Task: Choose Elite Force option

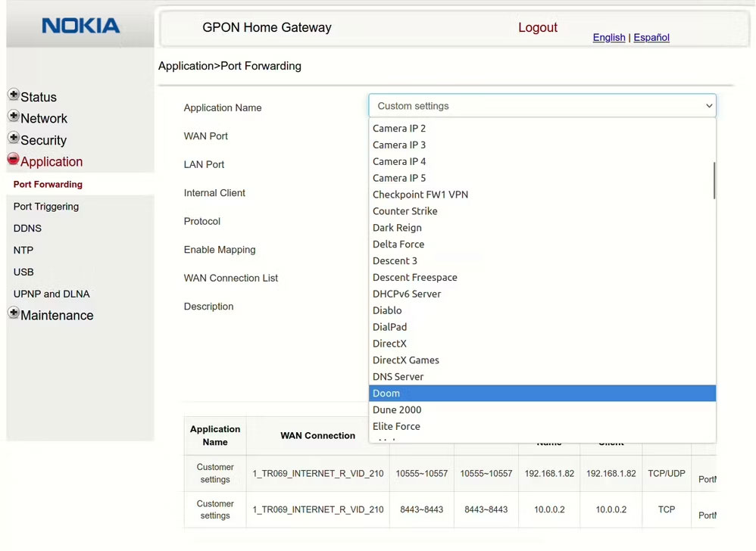Action: click(542, 427)
